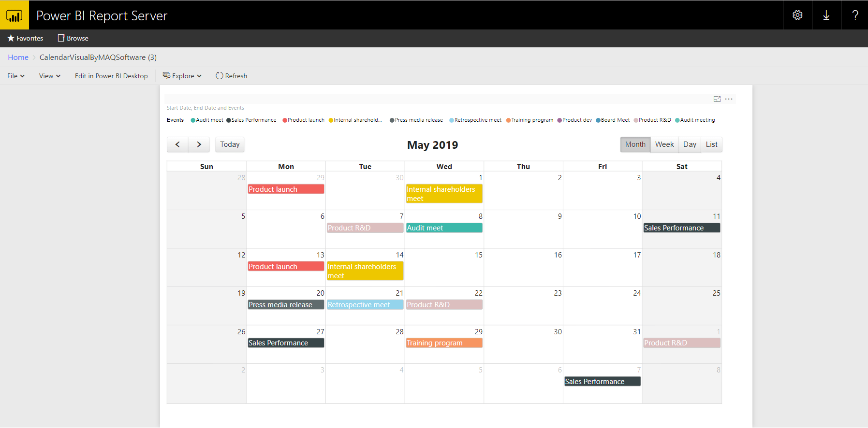The width and height of the screenshot is (868, 428).
Task: Expand the File menu
Action: tap(16, 76)
